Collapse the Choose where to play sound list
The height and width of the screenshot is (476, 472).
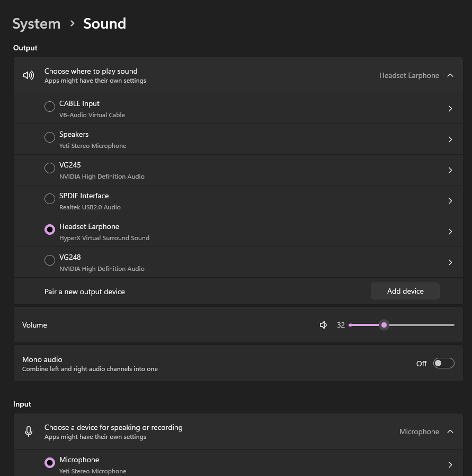click(450, 75)
